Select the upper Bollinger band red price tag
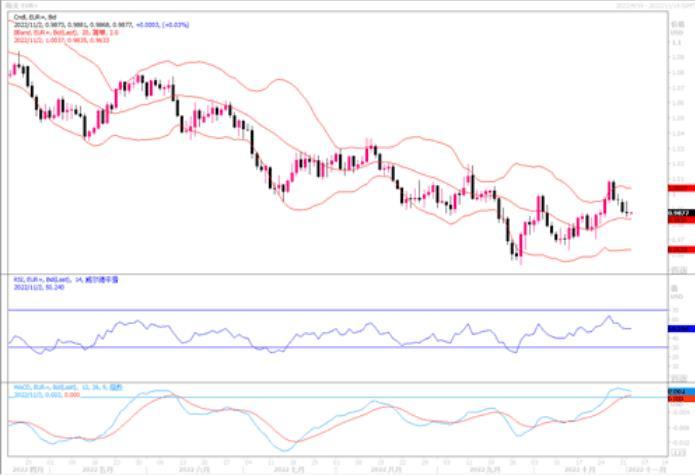The image size is (695, 475). [680, 187]
